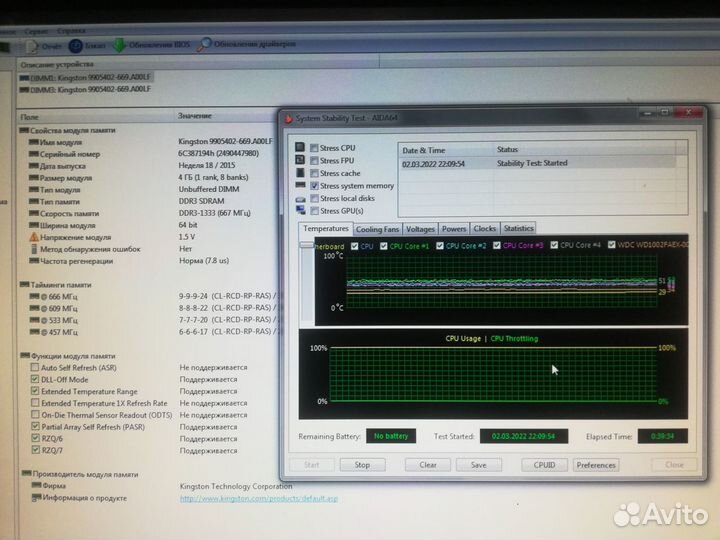
Task: Open Preferences in stability test dialog
Action: (x=596, y=465)
